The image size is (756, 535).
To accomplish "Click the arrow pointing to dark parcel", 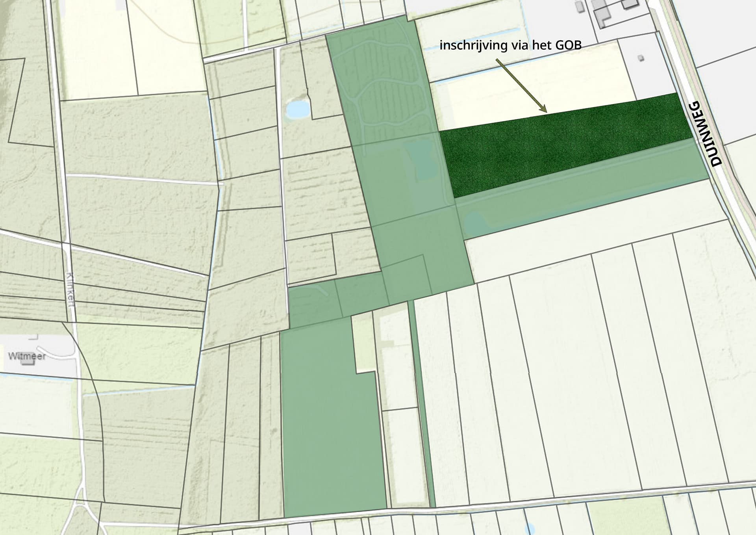I will [521, 85].
